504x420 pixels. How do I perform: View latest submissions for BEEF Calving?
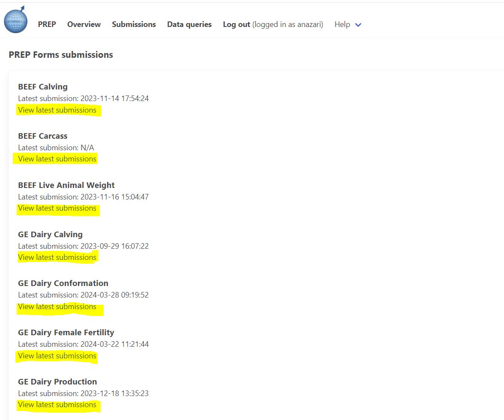[x=57, y=110]
